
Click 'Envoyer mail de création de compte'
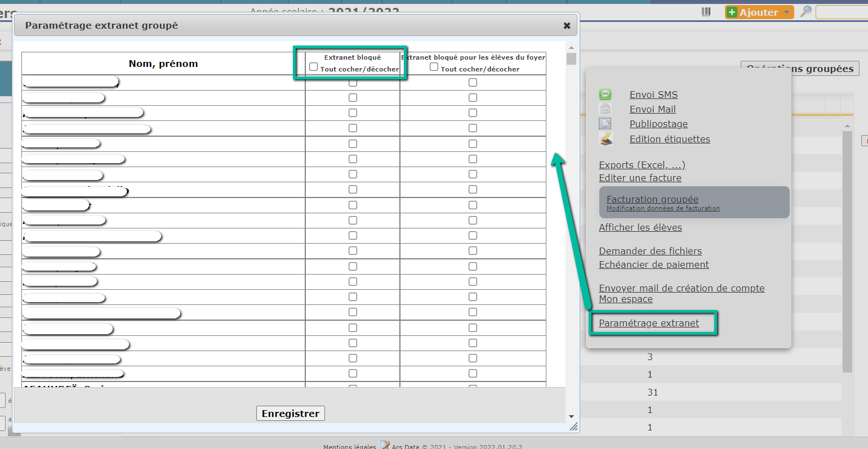tap(682, 288)
